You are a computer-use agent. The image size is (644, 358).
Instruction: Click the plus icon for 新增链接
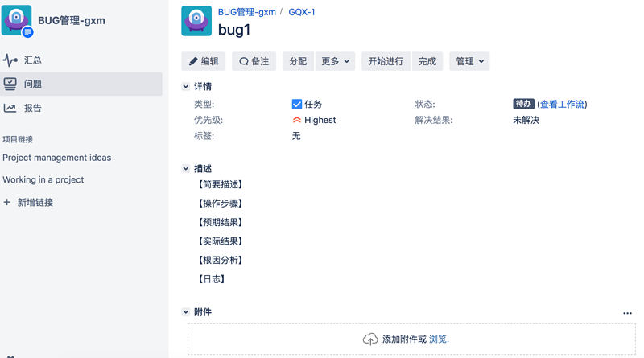tap(7, 202)
